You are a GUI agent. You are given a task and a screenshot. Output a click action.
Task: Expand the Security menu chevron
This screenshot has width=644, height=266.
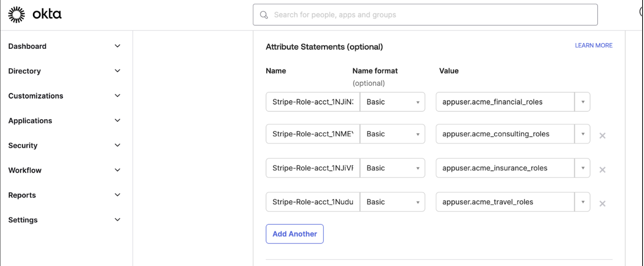(x=117, y=145)
